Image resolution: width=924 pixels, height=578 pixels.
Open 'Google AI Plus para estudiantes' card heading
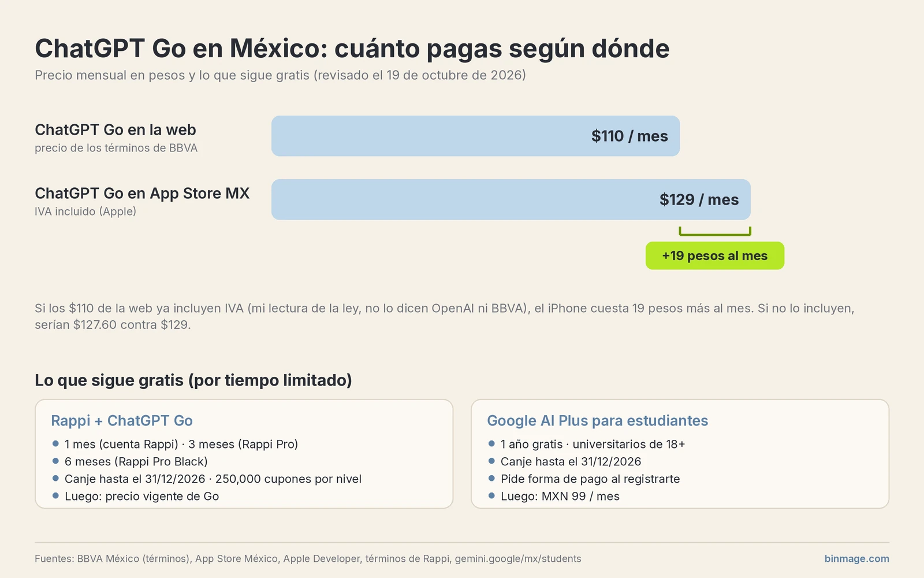(598, 421)
